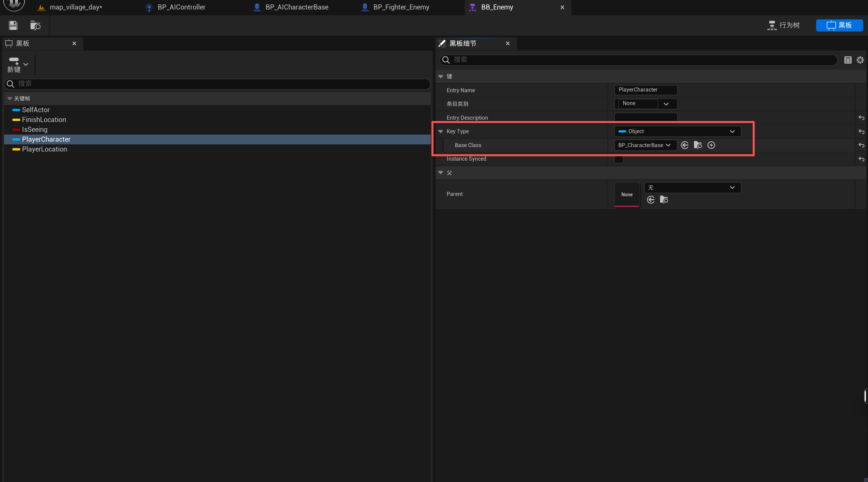Toggle property matrix table view icon

[848, 60]
